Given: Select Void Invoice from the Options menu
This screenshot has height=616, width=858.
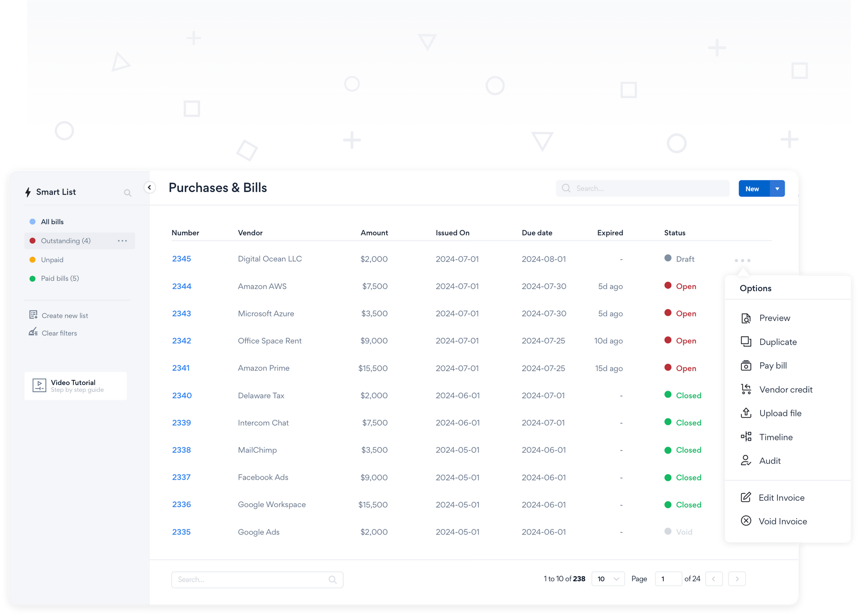Looking at the screenshot, I should point(782,521).
